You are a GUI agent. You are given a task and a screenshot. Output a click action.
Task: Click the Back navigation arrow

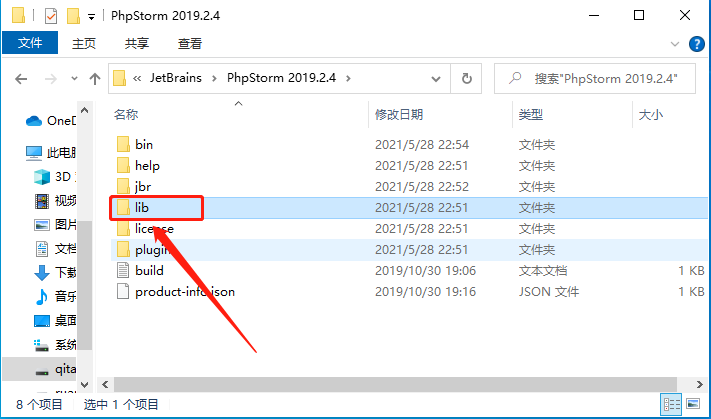[x=21, y=79]
